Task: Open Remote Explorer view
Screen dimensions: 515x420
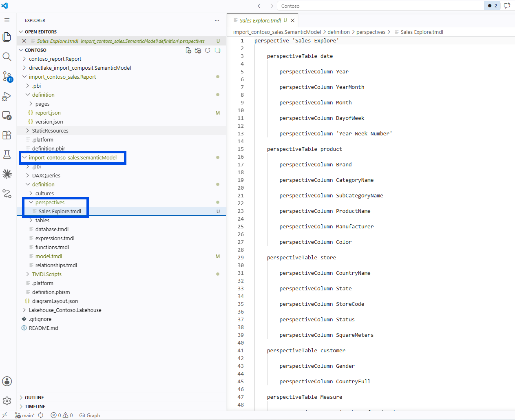Action: 7,116
